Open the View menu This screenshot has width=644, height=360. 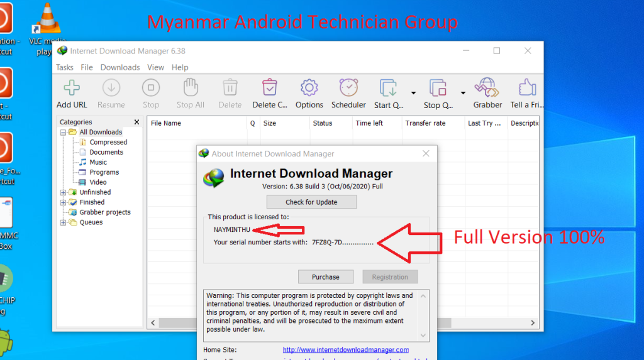[x=156, y=67]
